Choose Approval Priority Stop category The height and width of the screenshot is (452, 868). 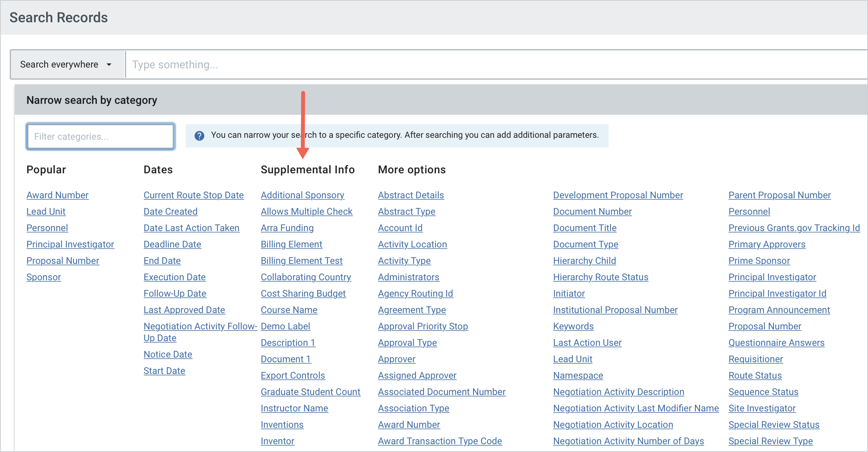pyautogui.click(x=423, y=326)
